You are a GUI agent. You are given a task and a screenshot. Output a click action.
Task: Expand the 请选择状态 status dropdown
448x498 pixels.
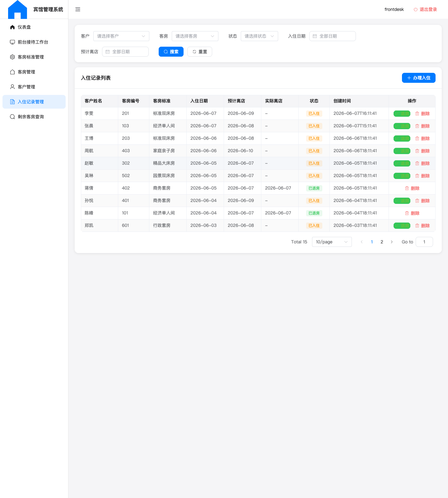click(x=259, y=36)
